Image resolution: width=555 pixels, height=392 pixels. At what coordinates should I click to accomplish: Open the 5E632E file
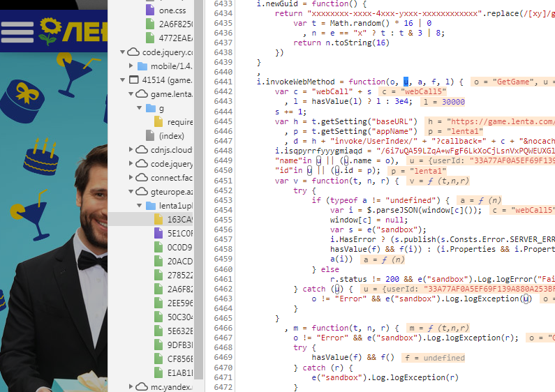(180, 331)
